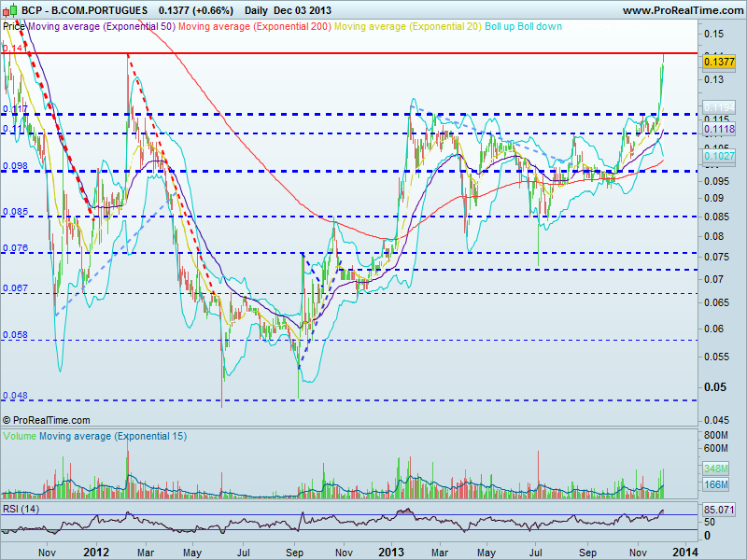Click the 0.09 price axis value
747x560 pixels.
(x=713, y=198)
